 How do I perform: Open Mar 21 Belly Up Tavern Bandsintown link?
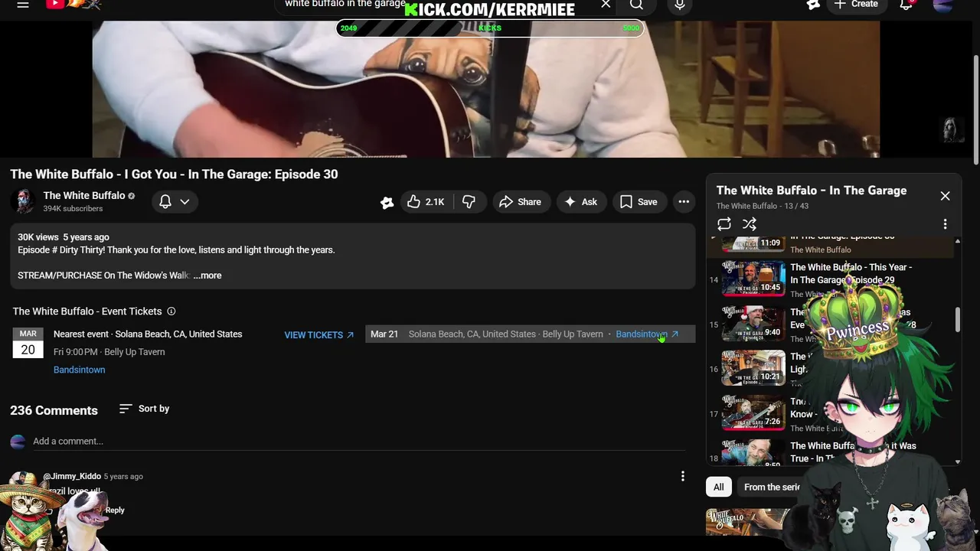tap(647, 334)
